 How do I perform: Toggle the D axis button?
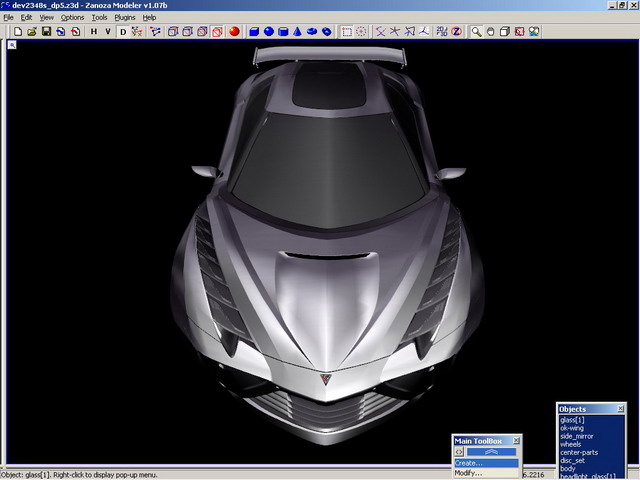click(124, 32)
